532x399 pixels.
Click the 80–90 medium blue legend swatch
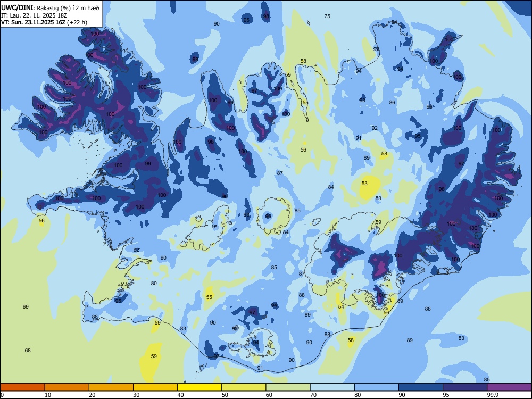click(x=377, y=387)
